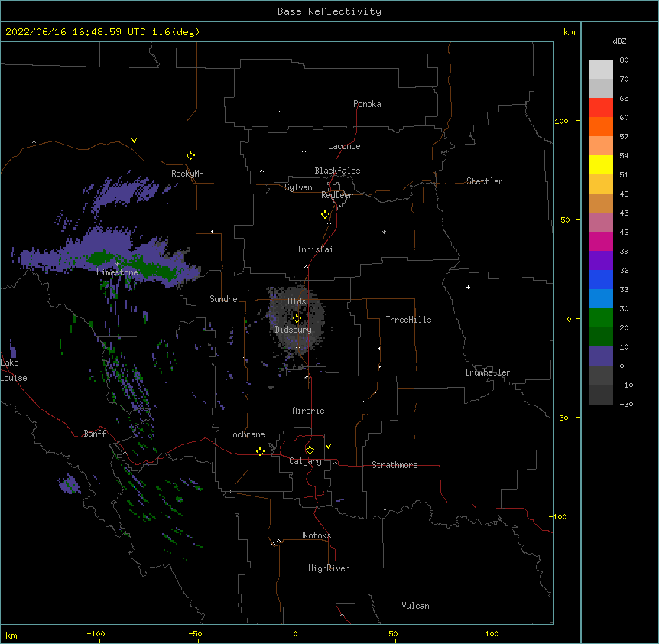659x644 pixels.
Task: Click the Drumheller town label
Action: [x=488, y=372]
